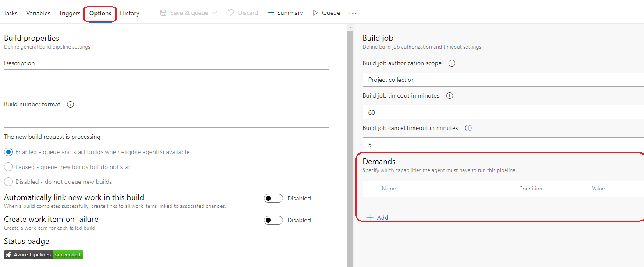Toggle Automatically link new work switch
The image size is (644, 267).
pyautogui.click(x=273, y=199)
